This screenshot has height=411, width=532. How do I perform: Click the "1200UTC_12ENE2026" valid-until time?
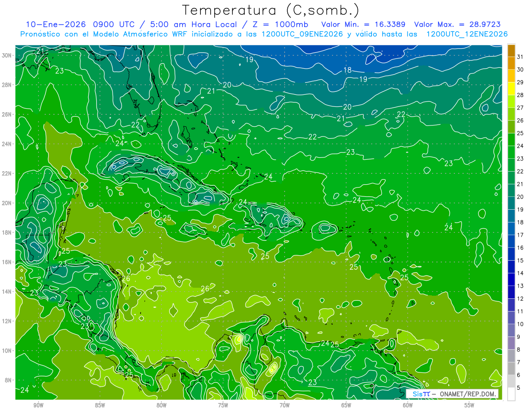coord(467,34)
